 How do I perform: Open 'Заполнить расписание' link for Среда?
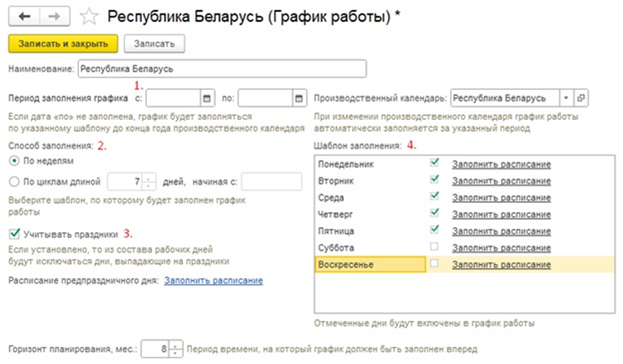[501, 197]
